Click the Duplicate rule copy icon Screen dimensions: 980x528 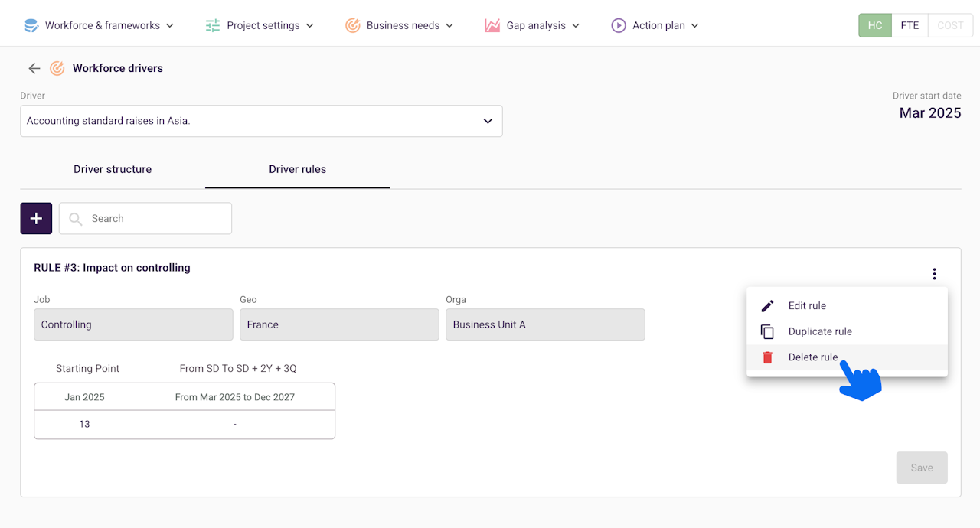(767, 332)
